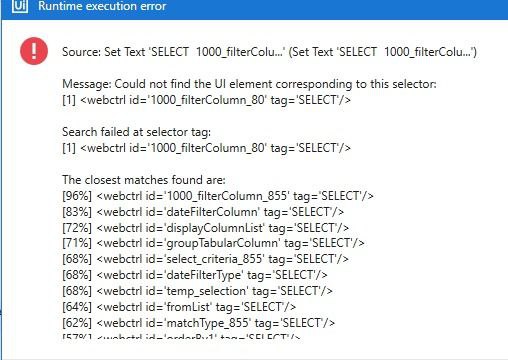Click empty area of blue title bar
Screen dimensions: 508x360
333,7
